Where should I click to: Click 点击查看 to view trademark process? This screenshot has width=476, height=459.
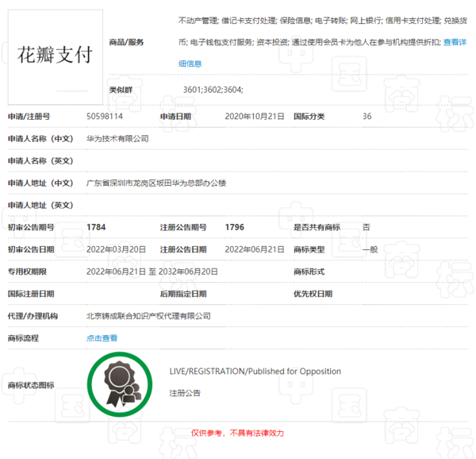(x=102, y=337)
